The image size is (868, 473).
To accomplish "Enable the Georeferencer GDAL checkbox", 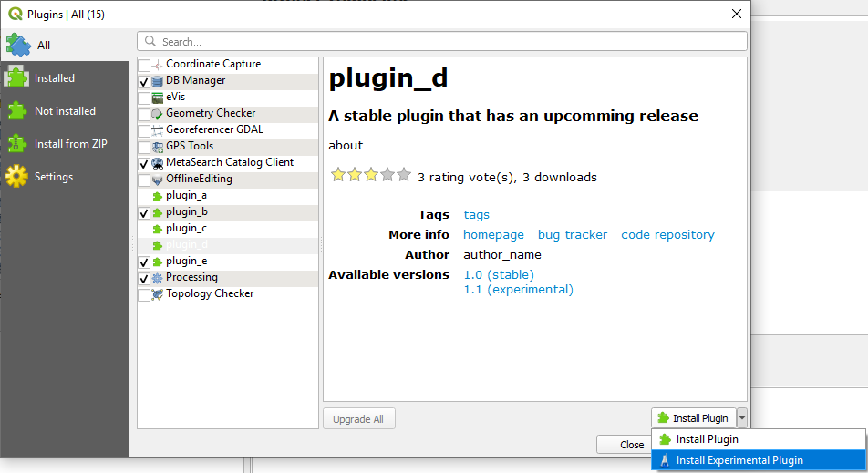I will [x=144, y=131].
